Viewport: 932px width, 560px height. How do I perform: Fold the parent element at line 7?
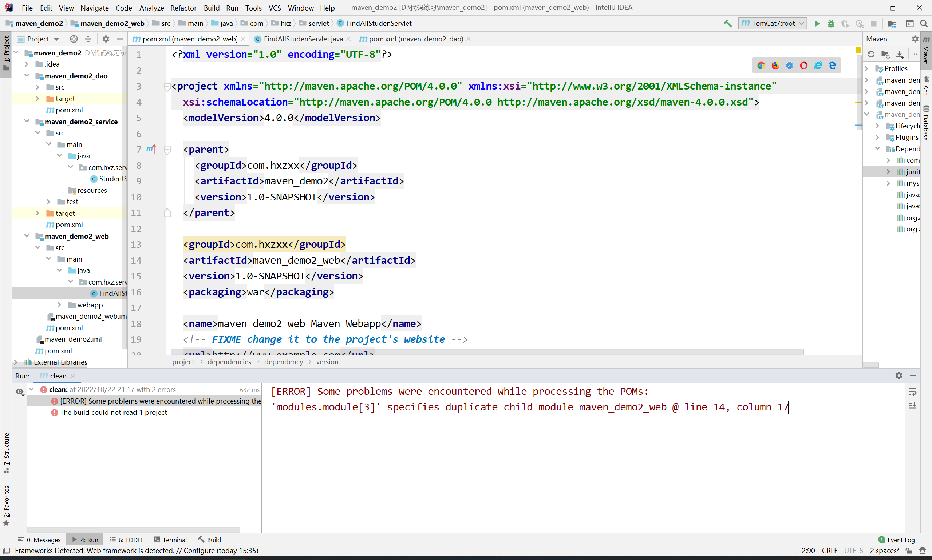(x=167, y=150)
